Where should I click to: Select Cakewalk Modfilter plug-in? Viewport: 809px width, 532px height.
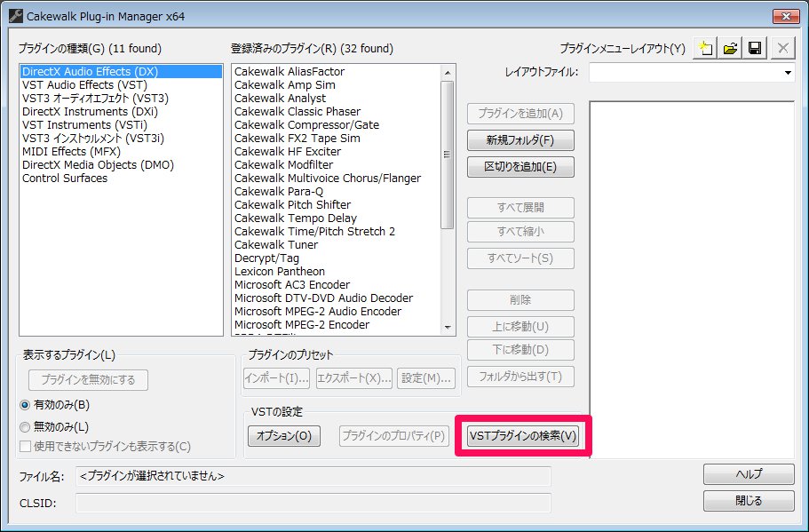pos(337,165)
